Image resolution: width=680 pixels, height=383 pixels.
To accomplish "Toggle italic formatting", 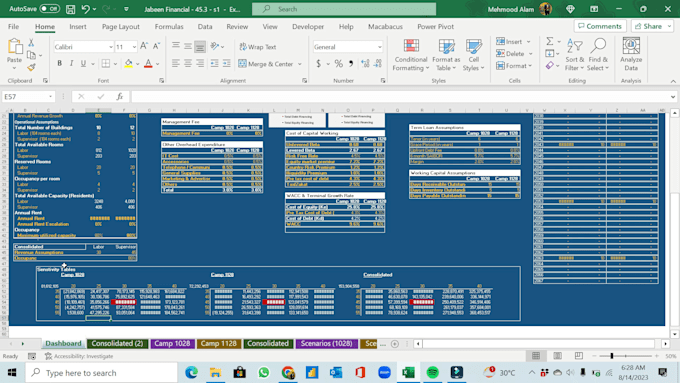I will click(x=71, y=64).
